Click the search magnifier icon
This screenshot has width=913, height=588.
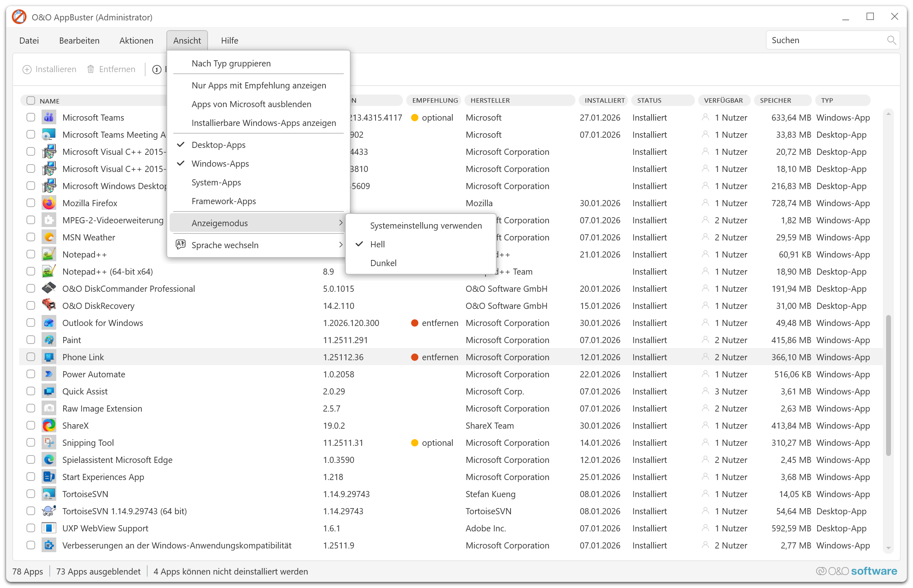[891, 40]
